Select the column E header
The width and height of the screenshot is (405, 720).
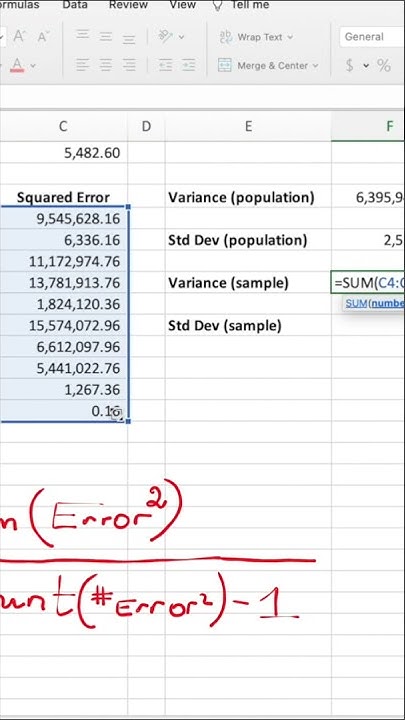[x=248, y=126]
